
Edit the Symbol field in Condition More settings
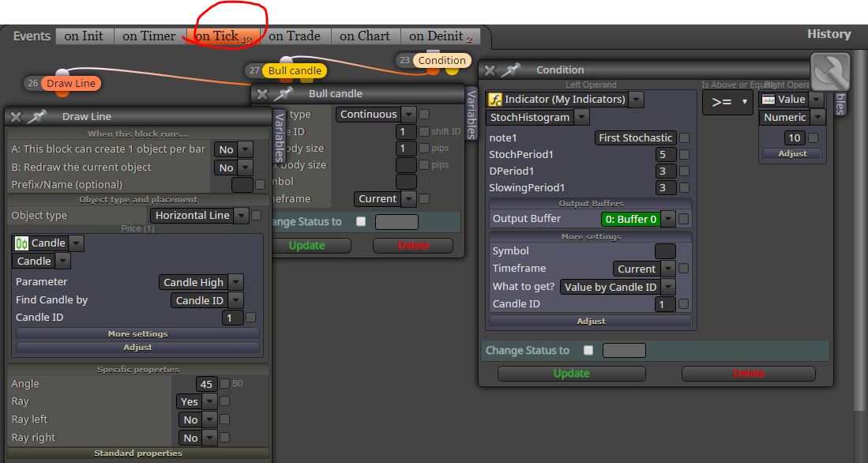[x=665, y=251]
